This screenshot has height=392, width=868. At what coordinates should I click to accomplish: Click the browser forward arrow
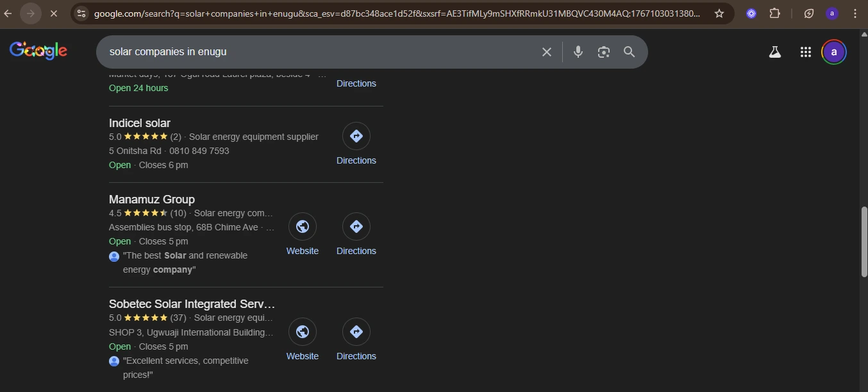coord(31,13)
